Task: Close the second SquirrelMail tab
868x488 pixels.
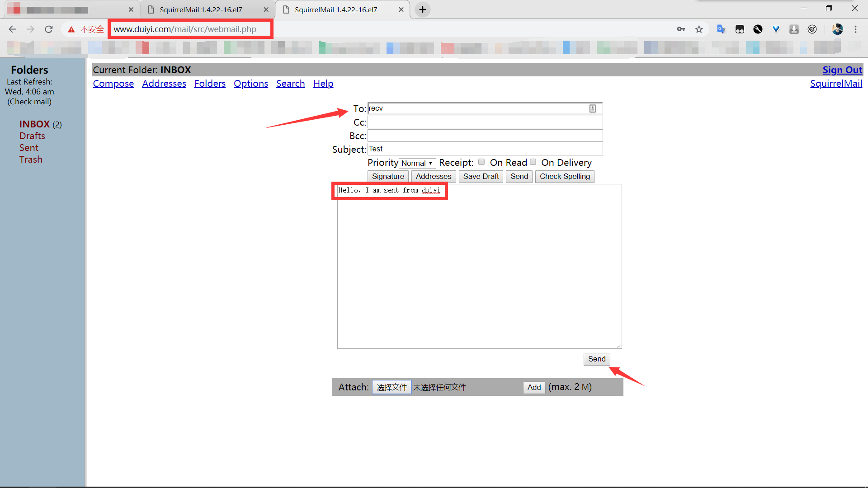Action: click(x=401, y=9)
